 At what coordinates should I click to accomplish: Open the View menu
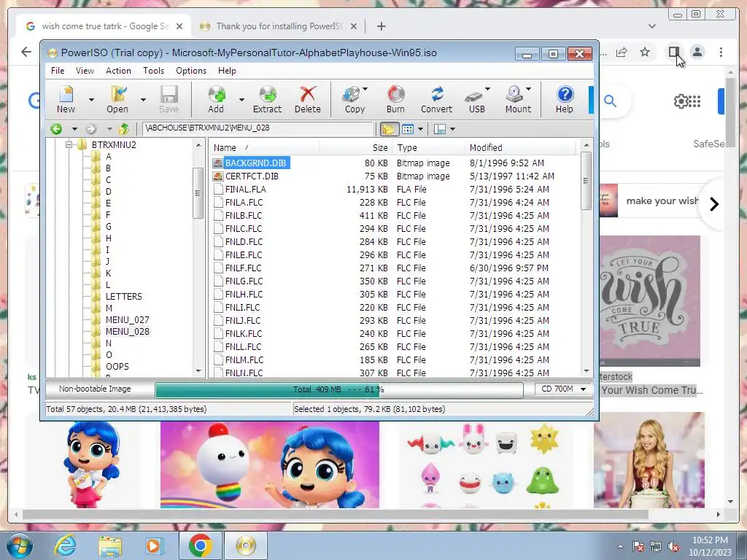point(85,71)
